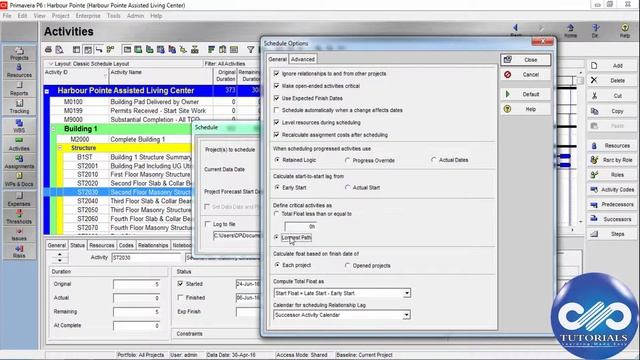Screen dimensions: 640x360
Task: Click the Print Preview toolbar icon
Action: click(x=59, y=50)
